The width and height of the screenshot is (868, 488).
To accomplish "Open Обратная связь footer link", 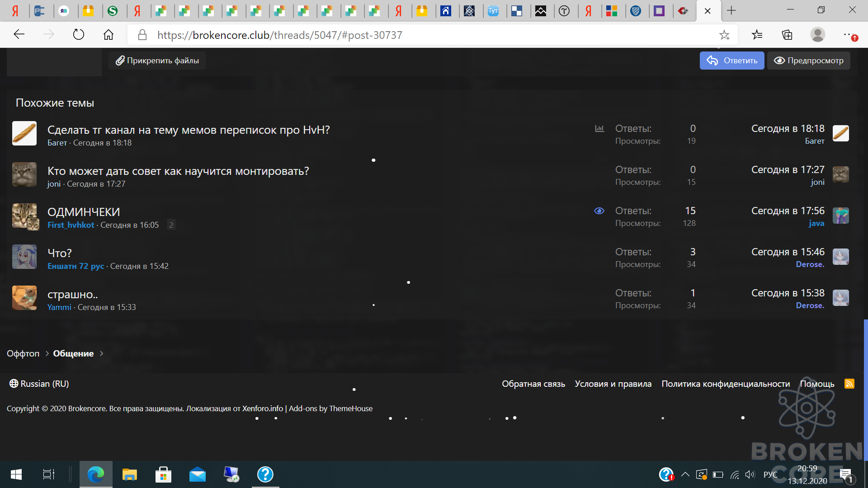I will (x=533, y=384).
